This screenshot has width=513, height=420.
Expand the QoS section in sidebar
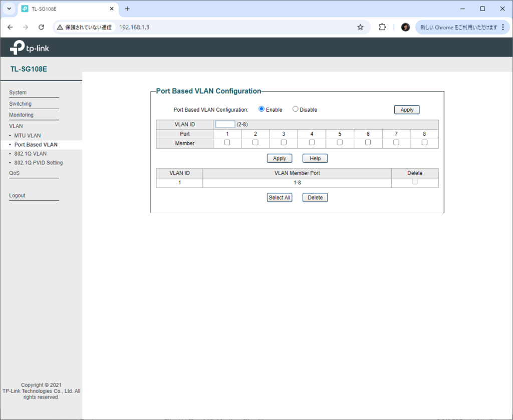(x=15, y=173)
